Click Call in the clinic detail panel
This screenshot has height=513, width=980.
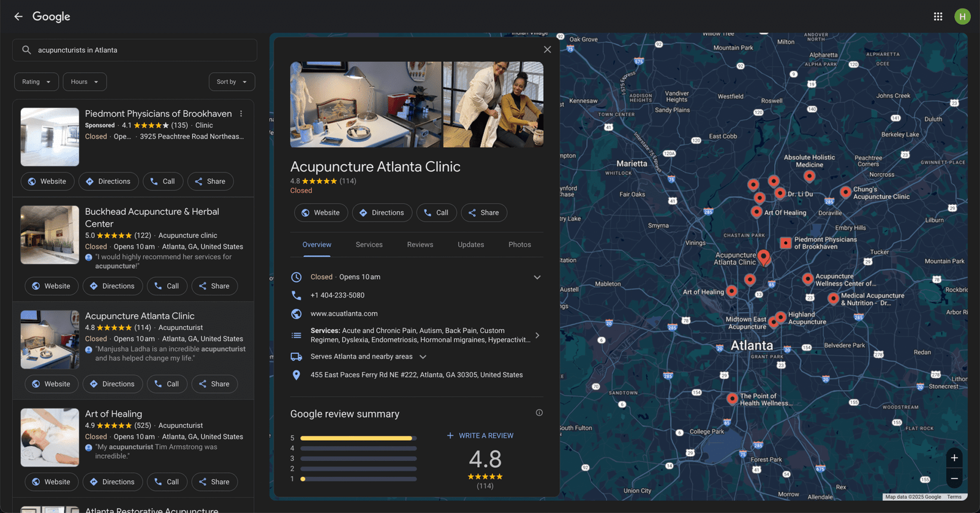point(437,213)
